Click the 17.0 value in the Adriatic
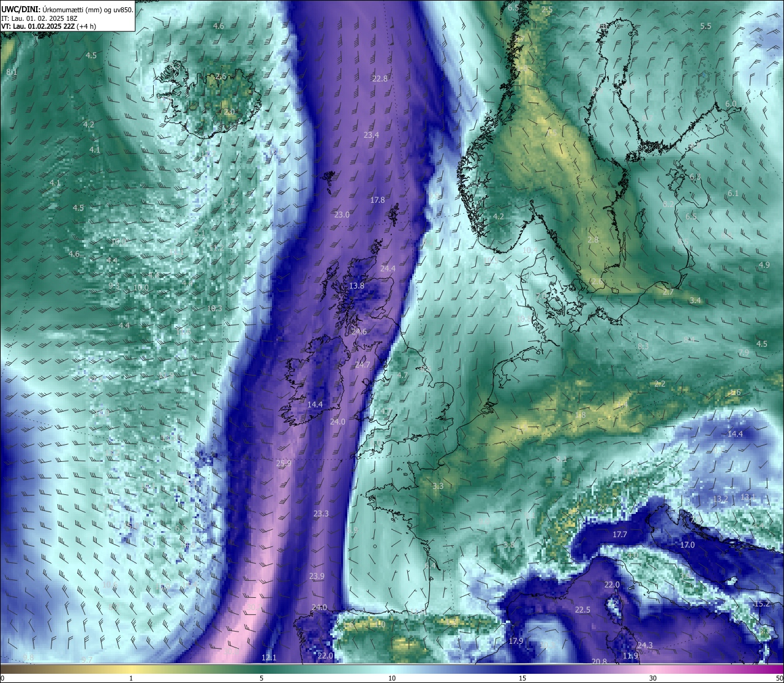 687,545
